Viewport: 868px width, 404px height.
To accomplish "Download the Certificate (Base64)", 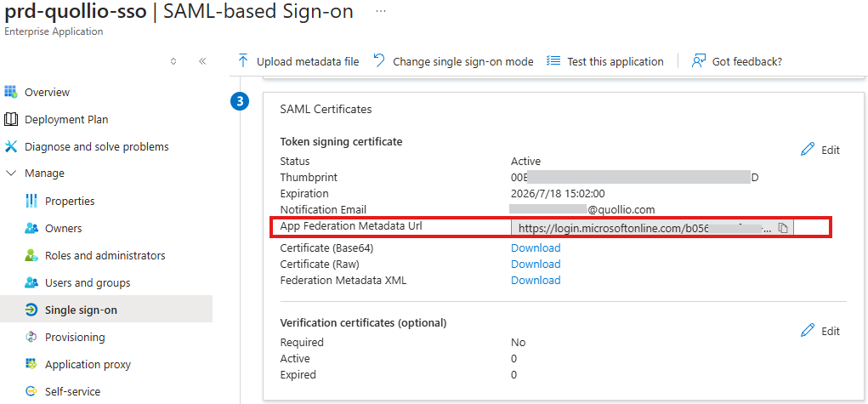I will pos(536,248).
